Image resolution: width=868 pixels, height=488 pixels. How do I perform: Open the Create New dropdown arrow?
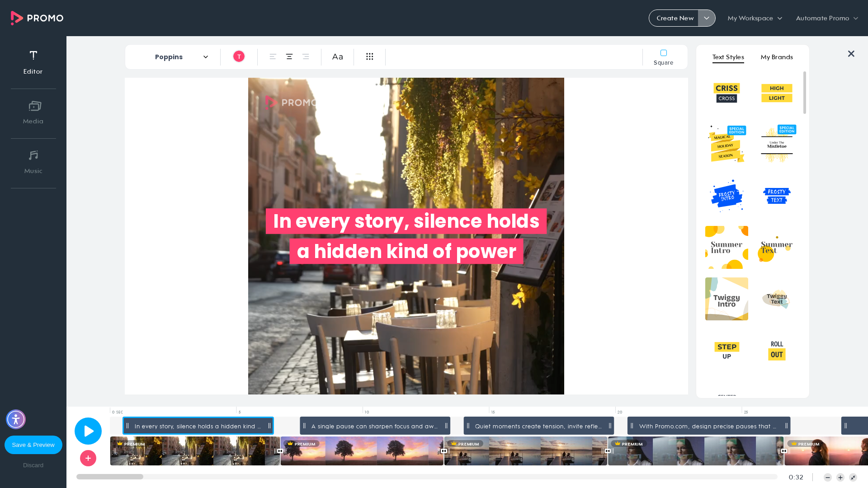(x=707, y=18)
